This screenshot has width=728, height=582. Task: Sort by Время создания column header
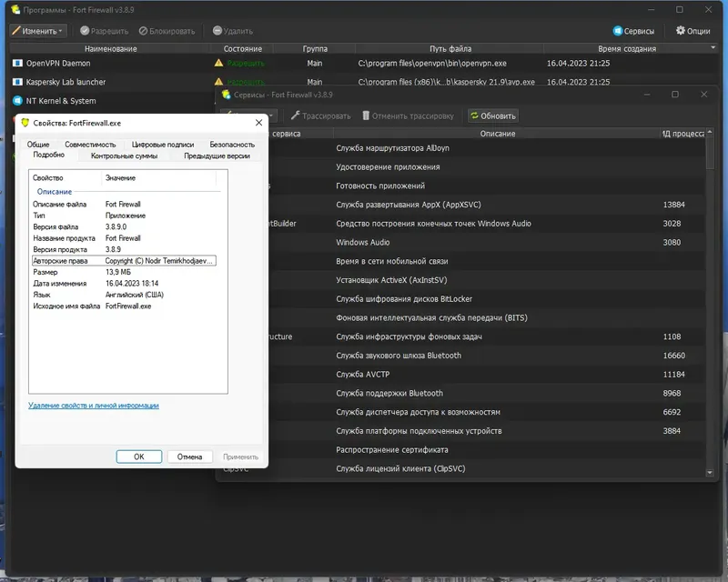click(627, 49)
